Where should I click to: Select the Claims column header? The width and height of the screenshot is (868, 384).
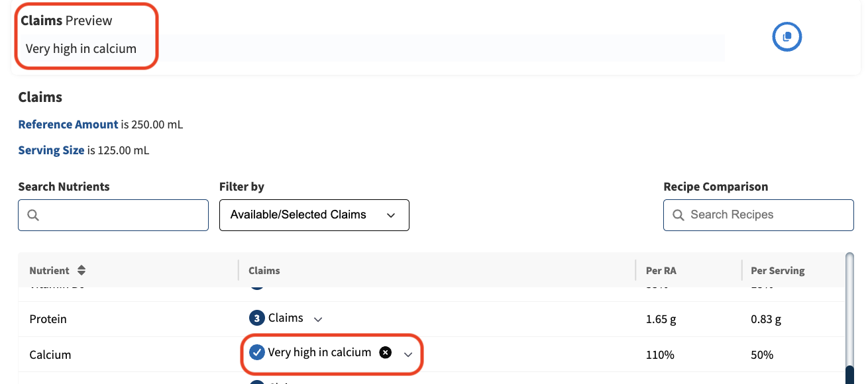(264, 270)
